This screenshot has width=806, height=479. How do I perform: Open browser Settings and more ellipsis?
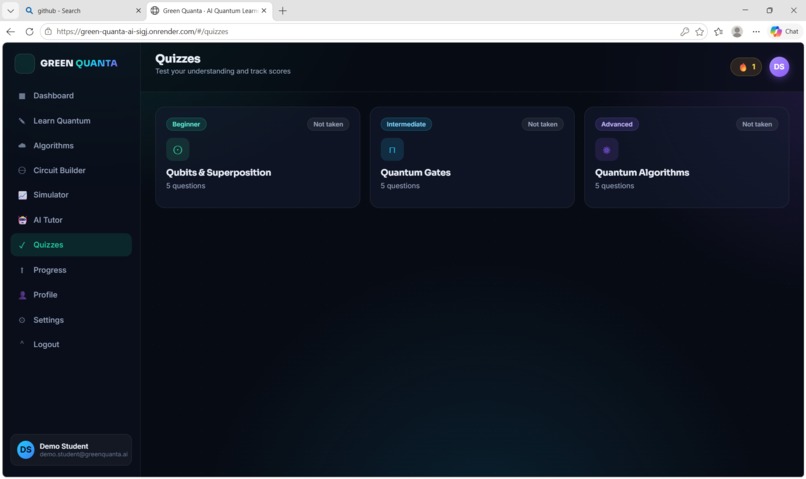click(756, 31)
